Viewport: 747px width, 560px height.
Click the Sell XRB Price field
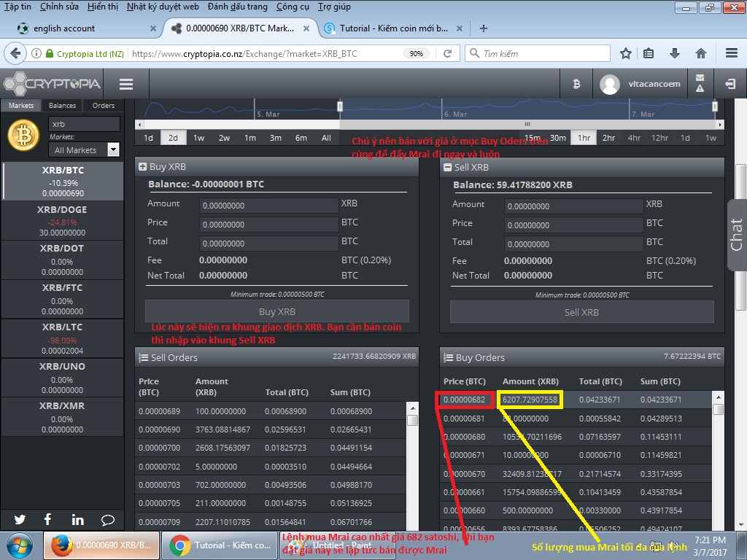pos(573,225)
